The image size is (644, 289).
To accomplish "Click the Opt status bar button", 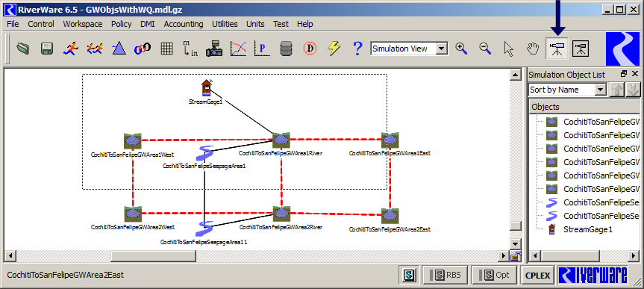I will 495,275.
